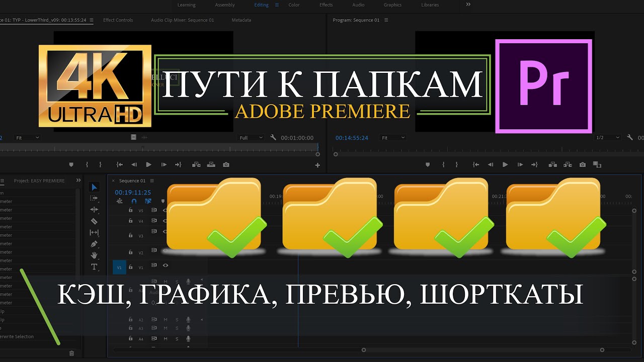This screenshot has height=362, width=644.
Task: Step back one frame in Source monitor
Action: [134, 164]
